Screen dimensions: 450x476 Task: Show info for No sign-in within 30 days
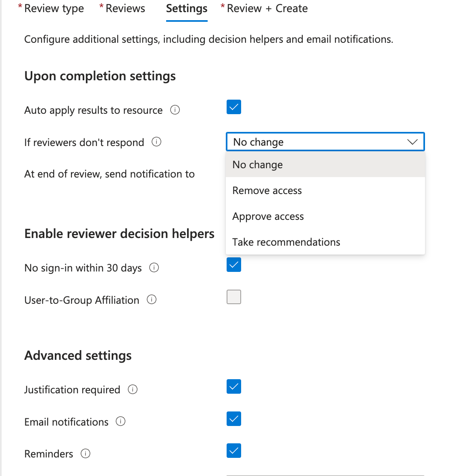pos(154,267)
